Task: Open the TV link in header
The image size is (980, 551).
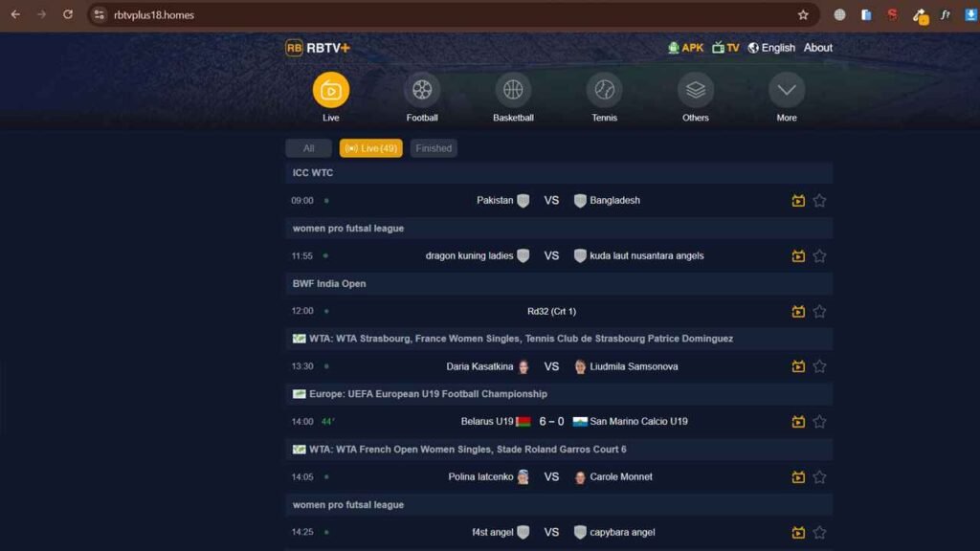Action: coord(725,48)
